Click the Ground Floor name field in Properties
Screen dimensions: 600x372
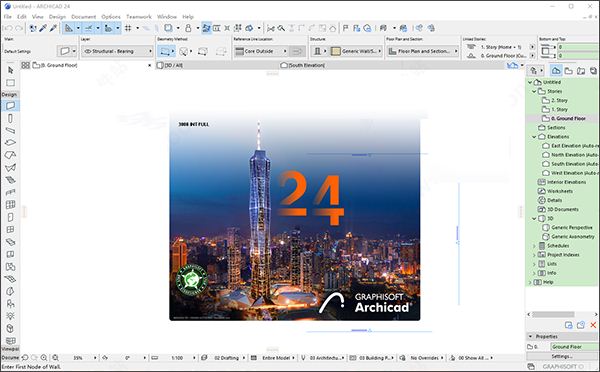tap(574, 347)
